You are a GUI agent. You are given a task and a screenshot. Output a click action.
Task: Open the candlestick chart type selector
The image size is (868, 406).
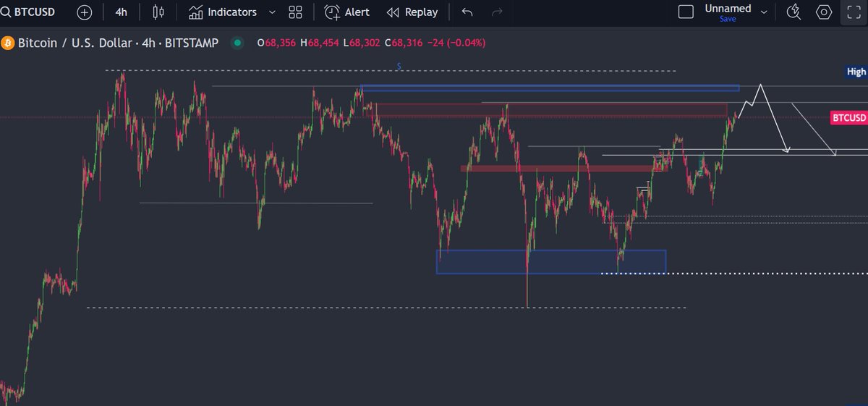(x=158, y=12)
